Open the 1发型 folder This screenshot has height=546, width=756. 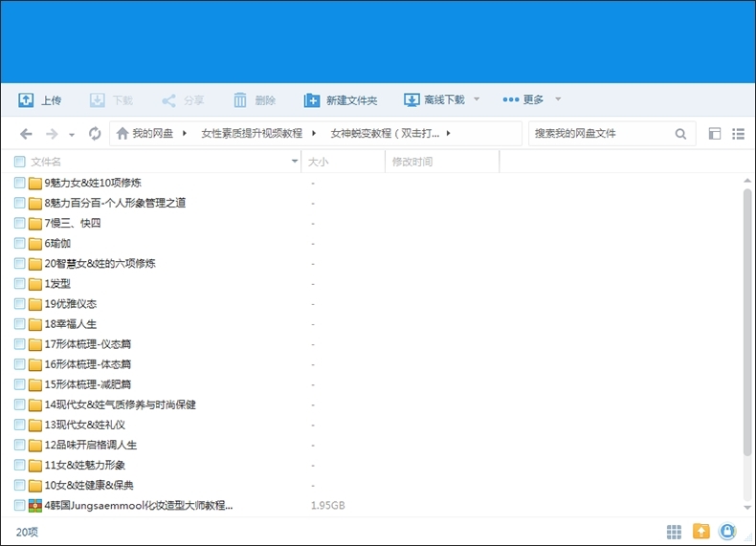(57, 284)
